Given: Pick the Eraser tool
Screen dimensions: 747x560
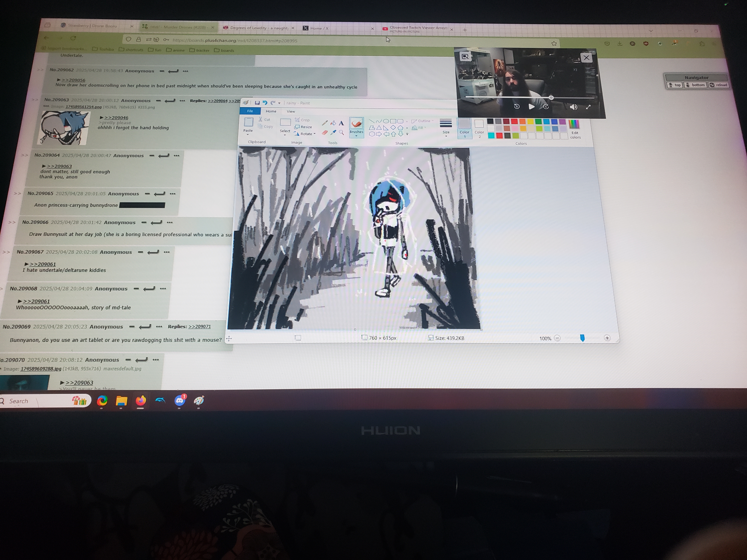Looking at the screenshot, I should (x=325, y=133).
